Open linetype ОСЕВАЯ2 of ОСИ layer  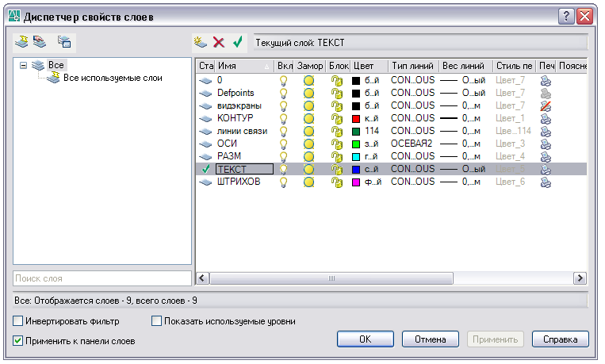[412, 144]
